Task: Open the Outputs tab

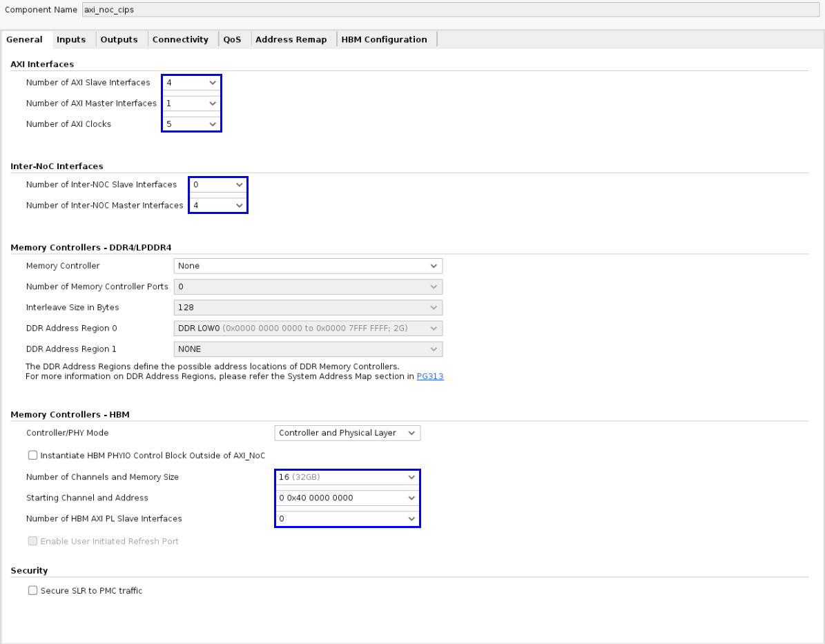Action: click(119, 39)
